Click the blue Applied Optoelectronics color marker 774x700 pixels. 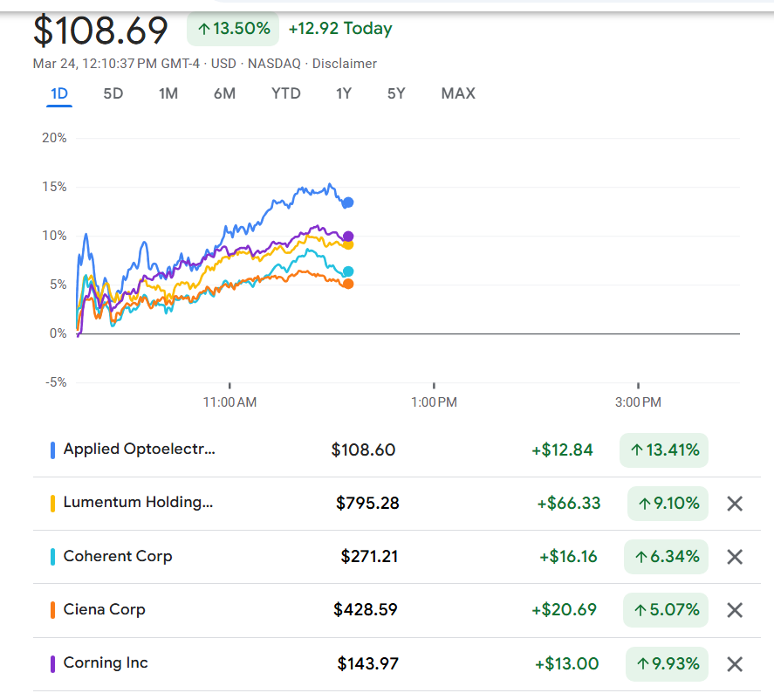[x=53, y=450]
